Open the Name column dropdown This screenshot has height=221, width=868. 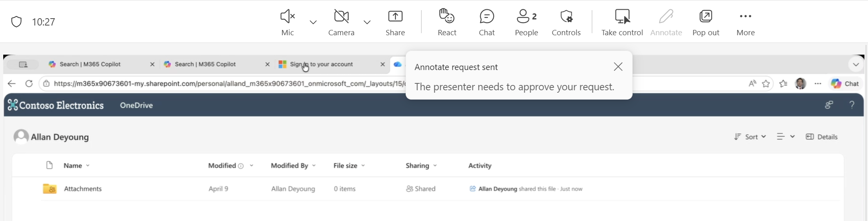click(x=77, y=166)
